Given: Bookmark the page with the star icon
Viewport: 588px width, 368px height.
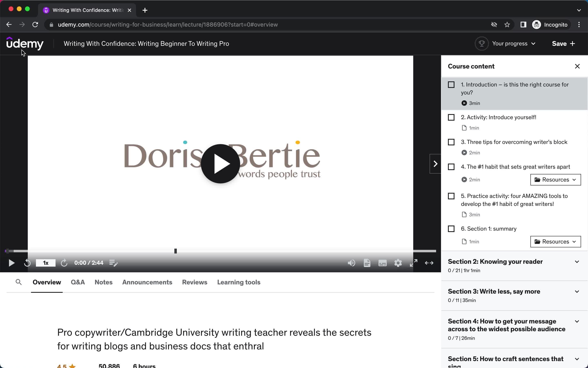Looking at the screenshot, I should tap(507, 25).
